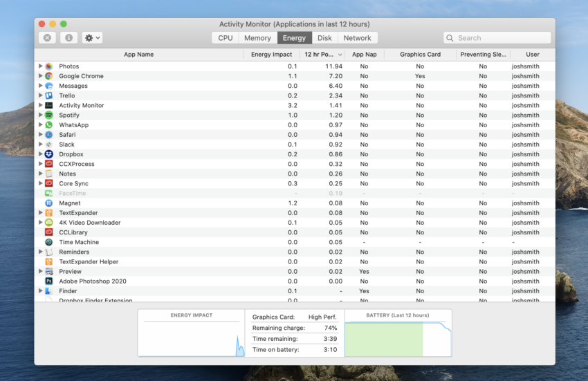The height and width of the screenshot is (381, 588).
Task: Switch to the CPU tab
Action: tap(226, 38)
